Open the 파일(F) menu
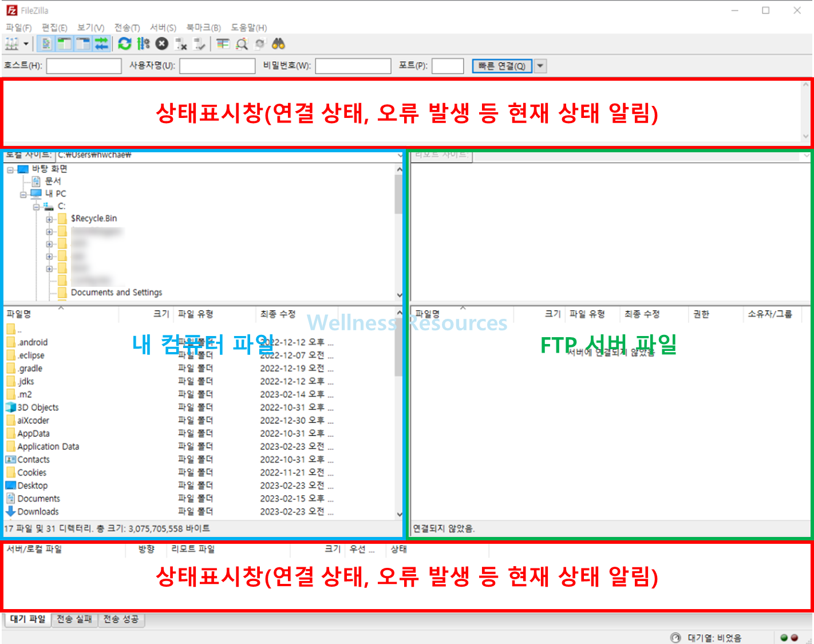 (18, 27)
